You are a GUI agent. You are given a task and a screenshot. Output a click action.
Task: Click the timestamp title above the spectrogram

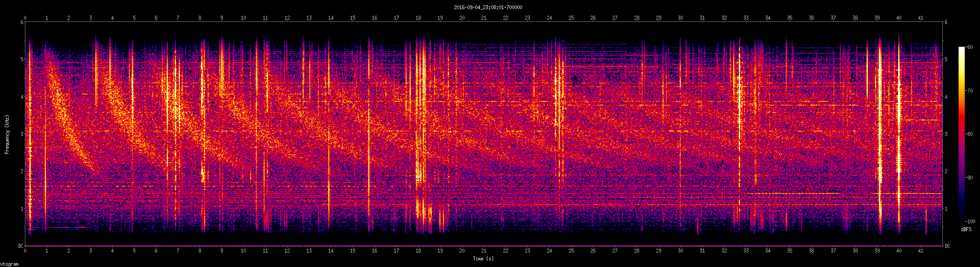pyautogui.click(x=488, y=7)
